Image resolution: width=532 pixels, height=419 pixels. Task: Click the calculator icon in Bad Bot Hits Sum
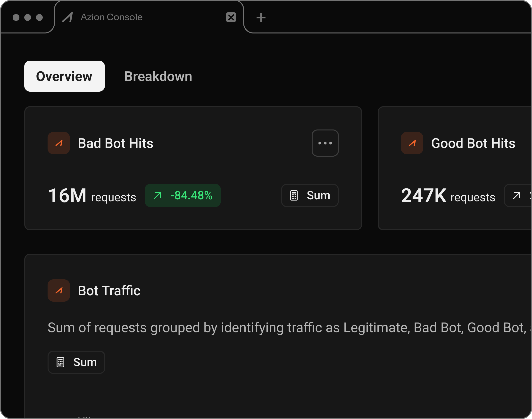click(294, 195)
